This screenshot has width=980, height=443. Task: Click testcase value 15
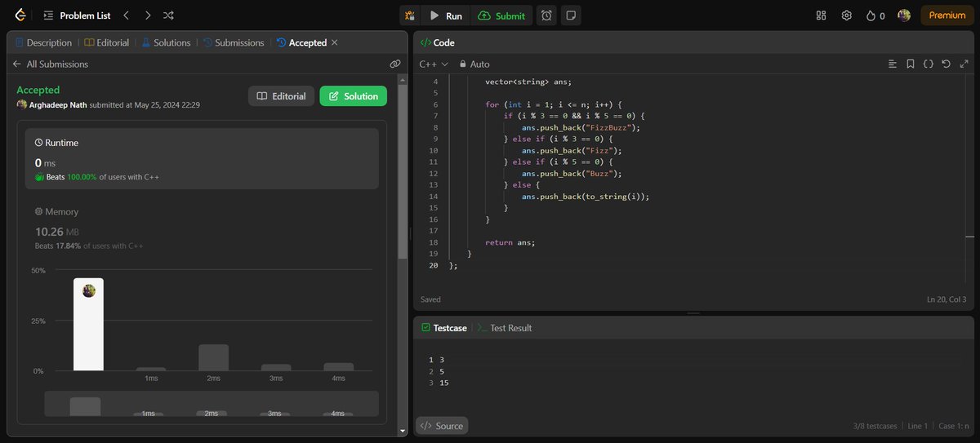pyautogui.click(x=443, y=383)
